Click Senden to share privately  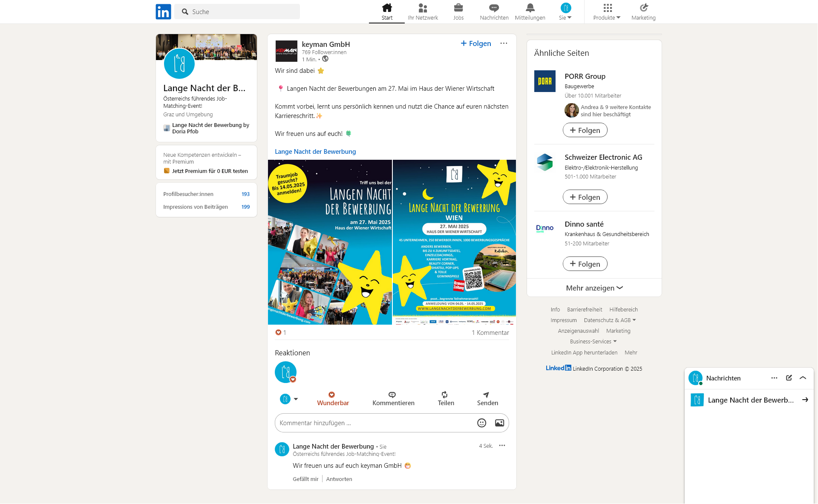[x=487, y=399]
